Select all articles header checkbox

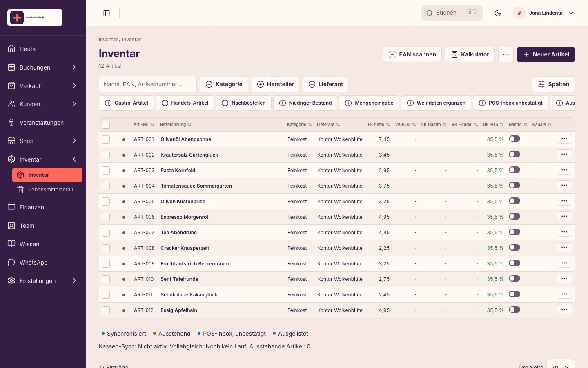(106, 125)
